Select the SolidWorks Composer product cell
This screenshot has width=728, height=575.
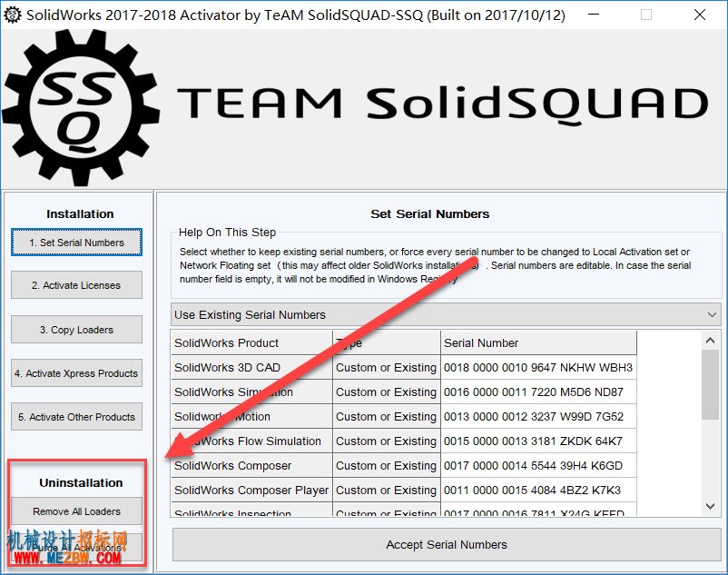252,465
